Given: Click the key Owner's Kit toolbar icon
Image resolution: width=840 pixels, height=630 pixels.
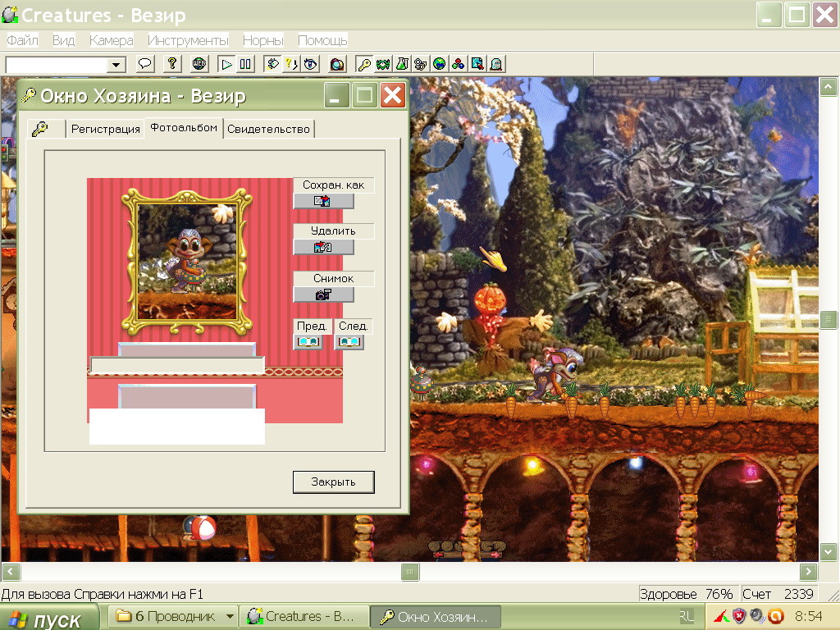Looking at the screenshot, I should click(x=364, y=64).
